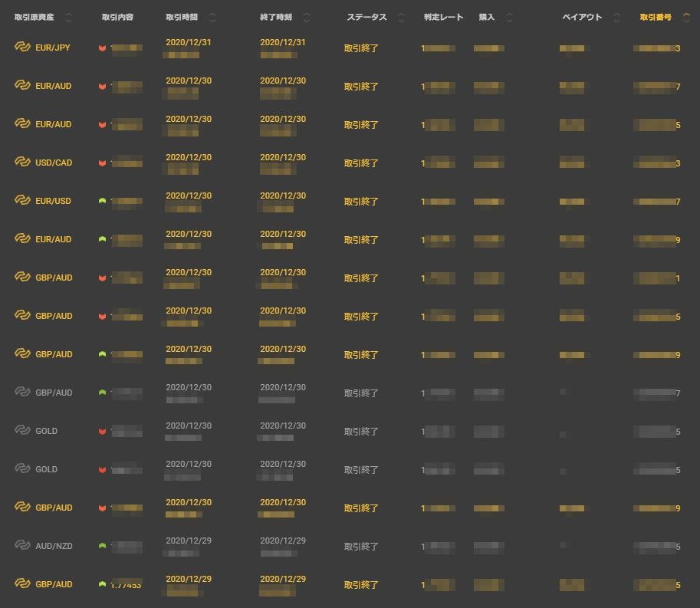Click the green up arrow in AUD/NZD row
The height and width of the screenshot is (608, 700).
[102, 546]
